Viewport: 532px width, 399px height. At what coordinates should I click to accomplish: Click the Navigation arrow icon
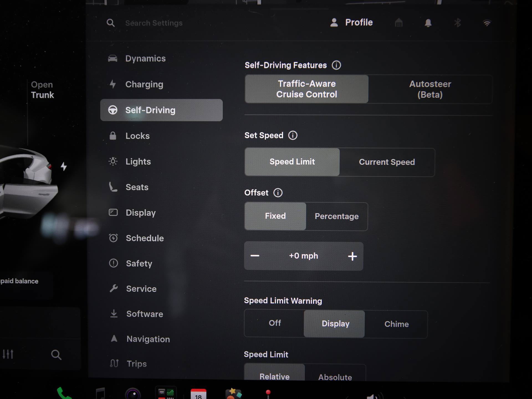pos(114,339)
